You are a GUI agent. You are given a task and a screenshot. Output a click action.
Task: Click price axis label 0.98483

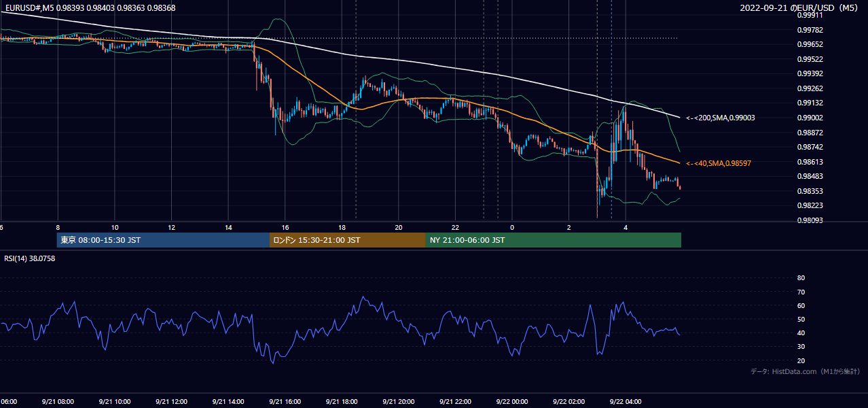(x=810, y=176)
